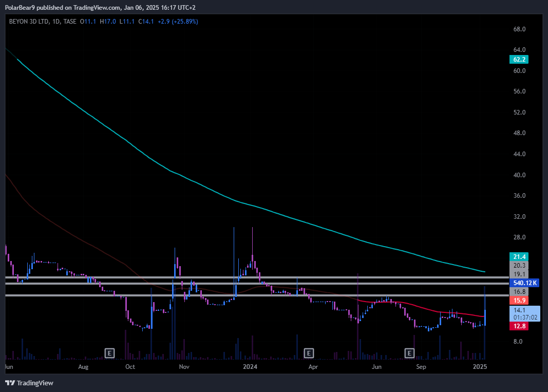This screenshot has width=548, height=392.
Task: Click the earnings E marker near Aug
Action: click(x=109, y=353)
